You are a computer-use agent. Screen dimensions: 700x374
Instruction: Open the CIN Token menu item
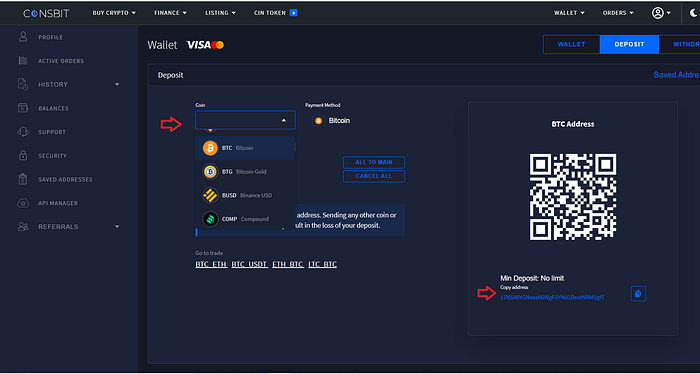275,13
